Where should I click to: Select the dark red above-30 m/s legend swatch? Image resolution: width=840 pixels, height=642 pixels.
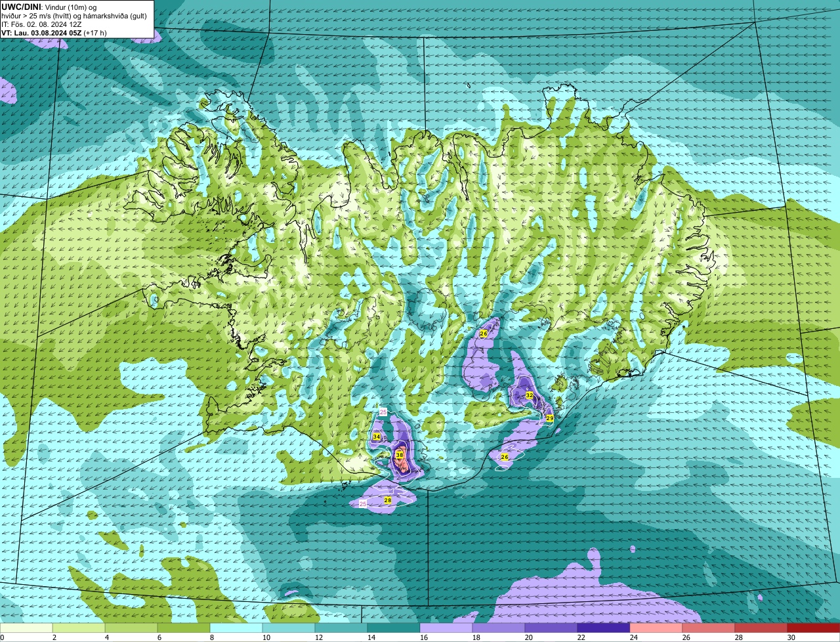pos(814,628)
